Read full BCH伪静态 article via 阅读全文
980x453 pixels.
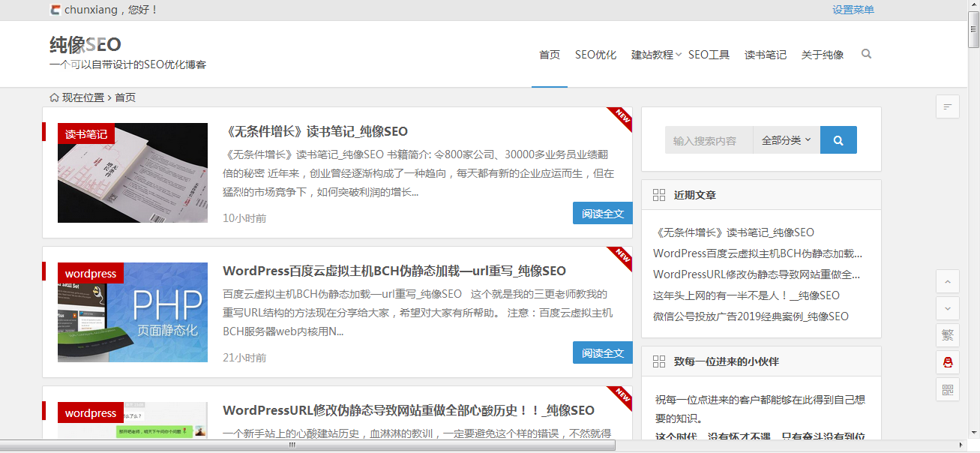[603, 352]
